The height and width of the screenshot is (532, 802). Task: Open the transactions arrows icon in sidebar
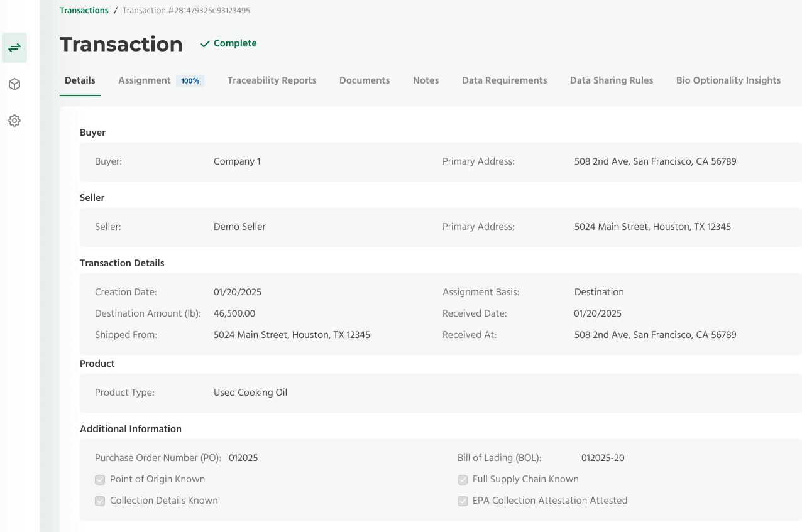point(14,48)
